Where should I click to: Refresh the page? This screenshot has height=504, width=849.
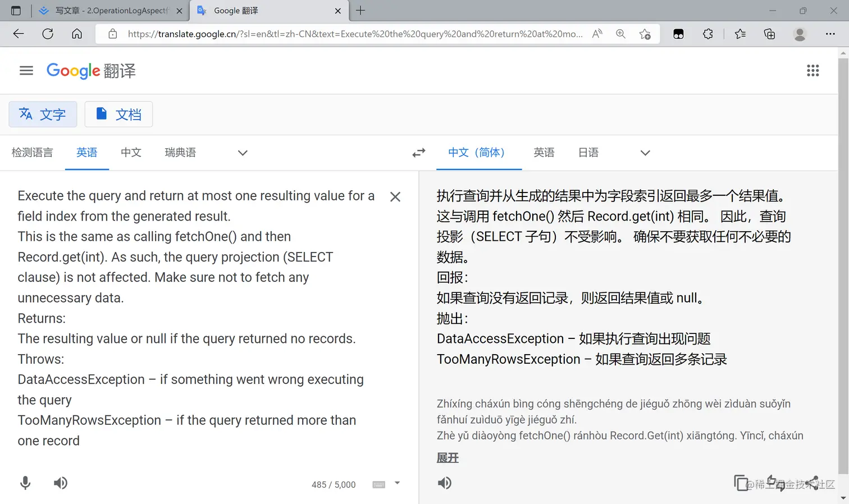[x=48, y=34]
